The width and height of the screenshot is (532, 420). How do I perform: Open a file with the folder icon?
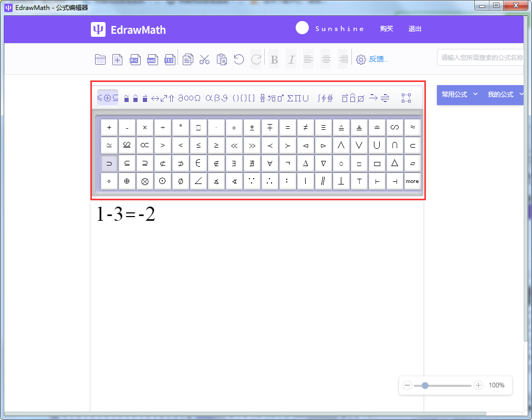point(100,59)
